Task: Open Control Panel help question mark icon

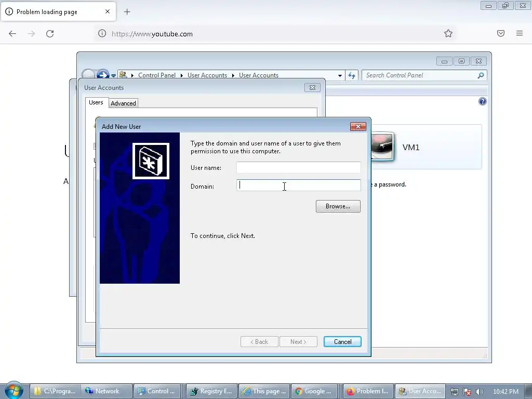Action: pos(482,101)
